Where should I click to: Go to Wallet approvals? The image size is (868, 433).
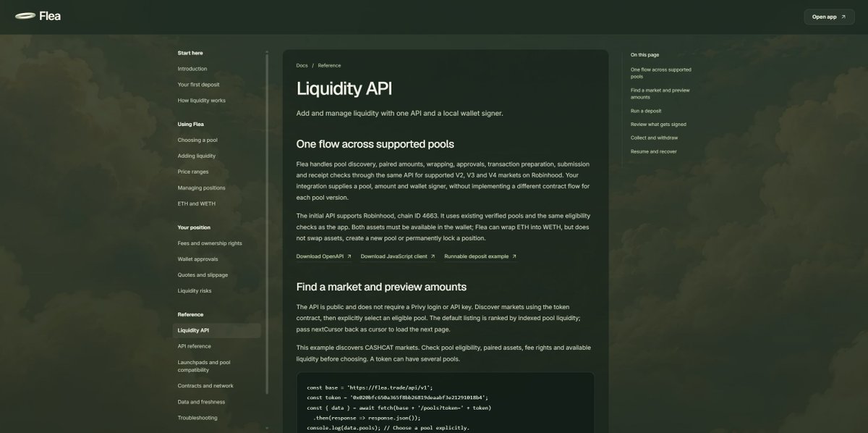[x=197, y=259]
